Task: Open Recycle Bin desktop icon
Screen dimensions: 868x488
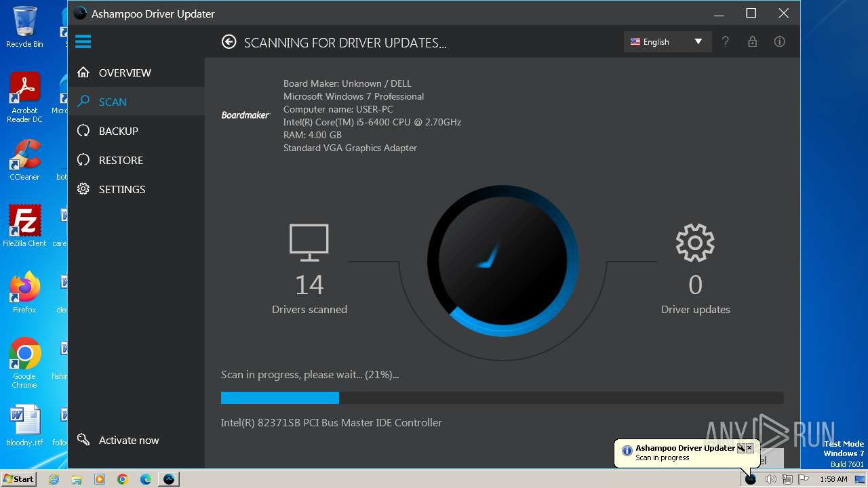Action: (x=24, y=27)
